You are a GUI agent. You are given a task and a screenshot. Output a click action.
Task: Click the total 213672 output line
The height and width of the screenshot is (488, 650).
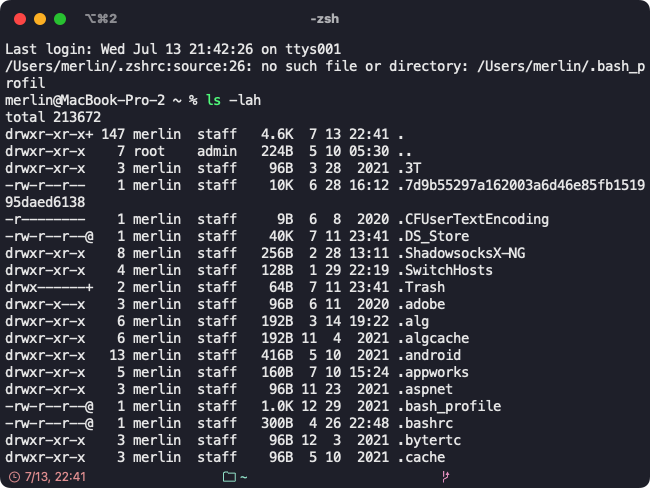pyautogui.click(x=53, y=117)
